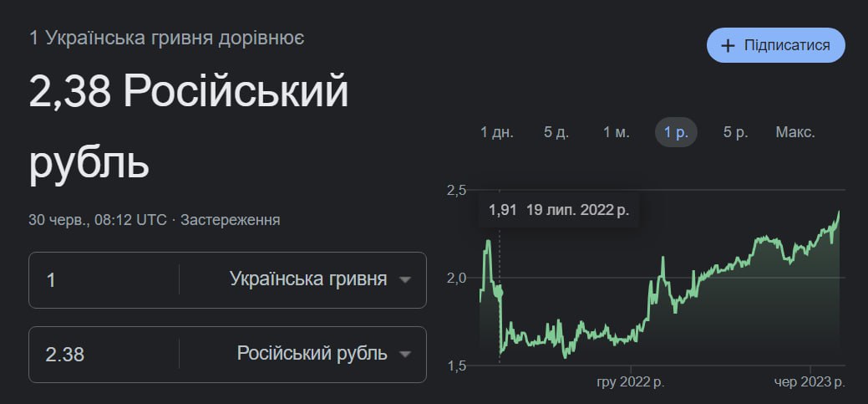Select the Українська гривня currency selector
This screenshot has height=404, width=868.
click(x=308, y=279)
